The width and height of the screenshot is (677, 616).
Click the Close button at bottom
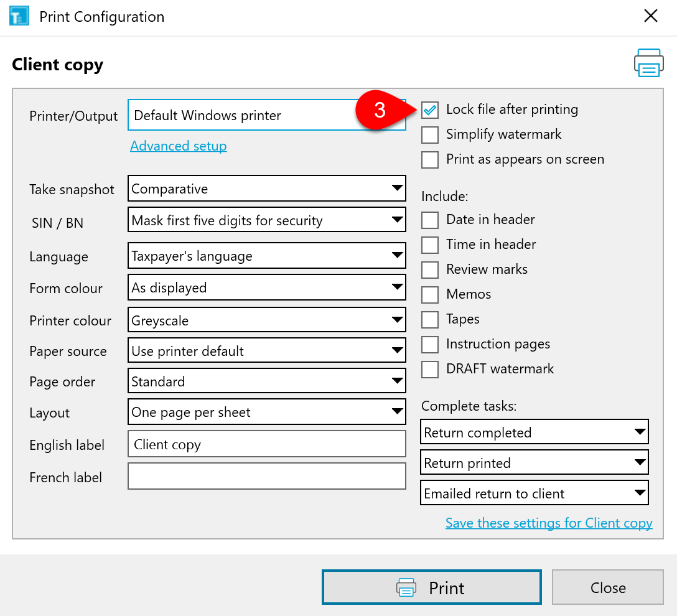click(x=607, y=588)
